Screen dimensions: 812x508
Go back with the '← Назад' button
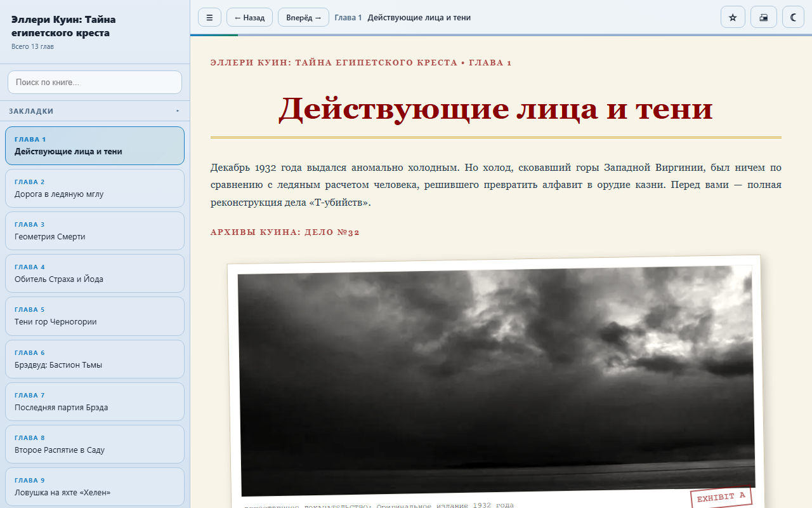coord(249,17)
